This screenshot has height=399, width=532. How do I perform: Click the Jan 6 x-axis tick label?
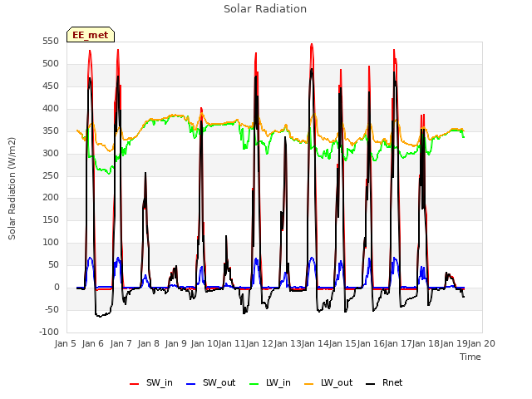coord(92,343)
